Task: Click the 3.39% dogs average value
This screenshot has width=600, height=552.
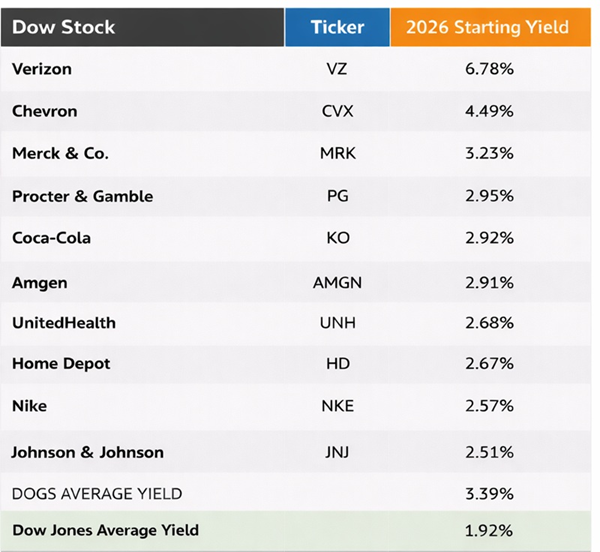Action: click(489, 494)
